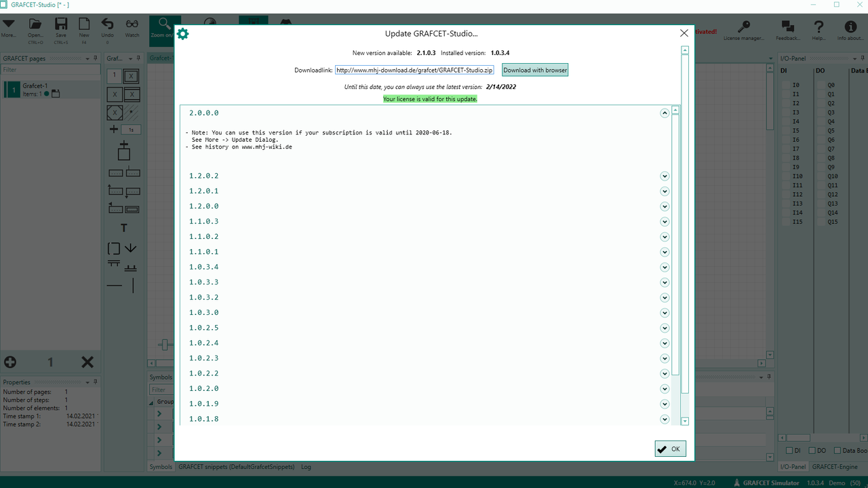Open the Feedback speech bubble icon
This screenshot has height=488, width=868.
787,27
